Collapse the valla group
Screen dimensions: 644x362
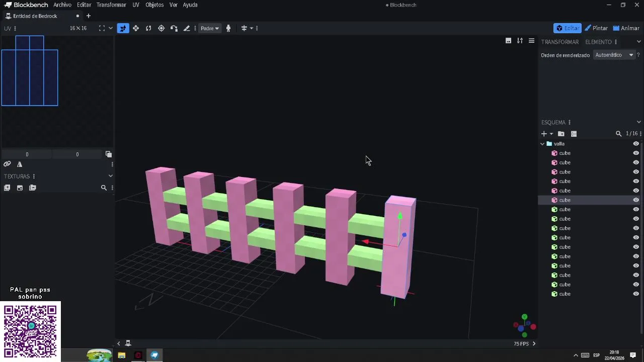tap(542, 144)
